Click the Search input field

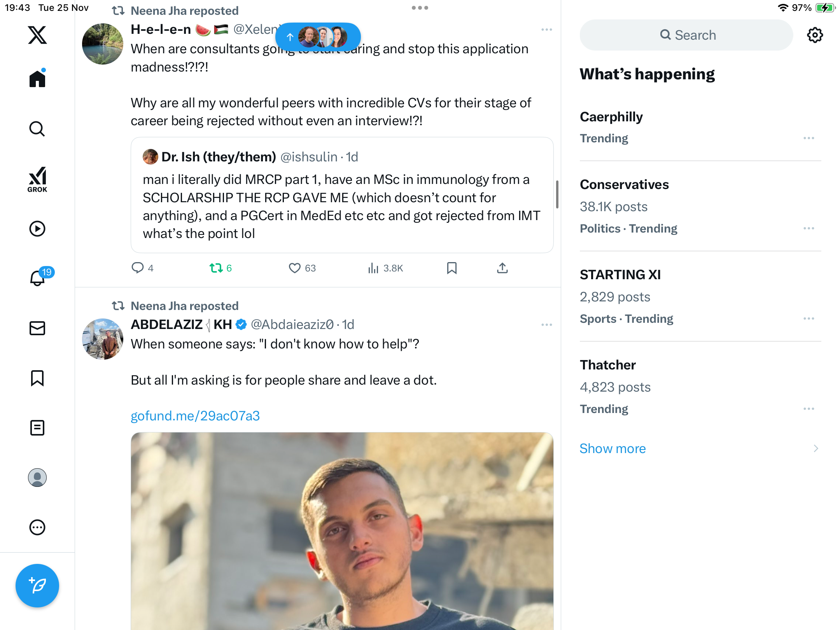(686, 35)
